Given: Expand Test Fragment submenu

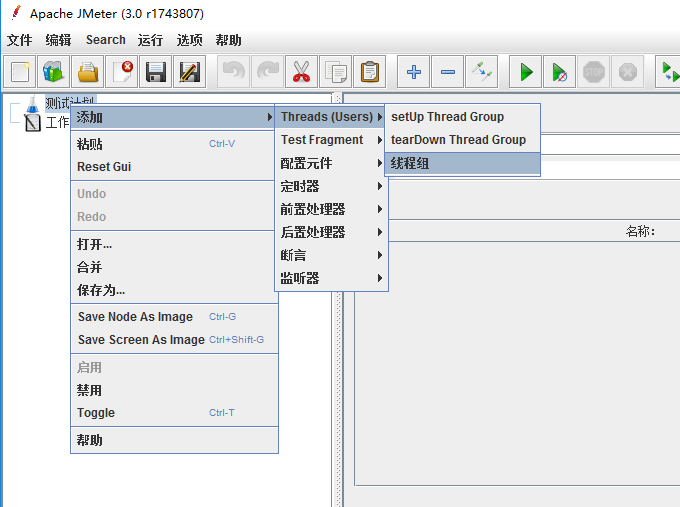Looking at the screenshot, I should 330,140.
